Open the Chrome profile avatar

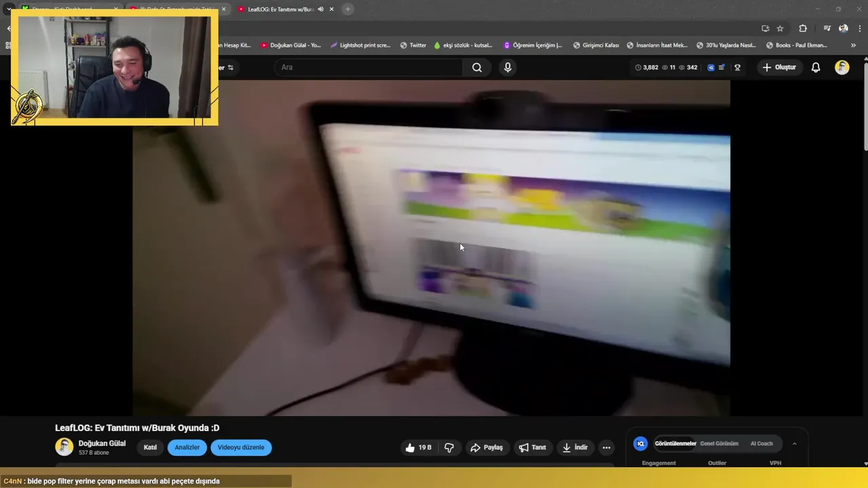844,28
